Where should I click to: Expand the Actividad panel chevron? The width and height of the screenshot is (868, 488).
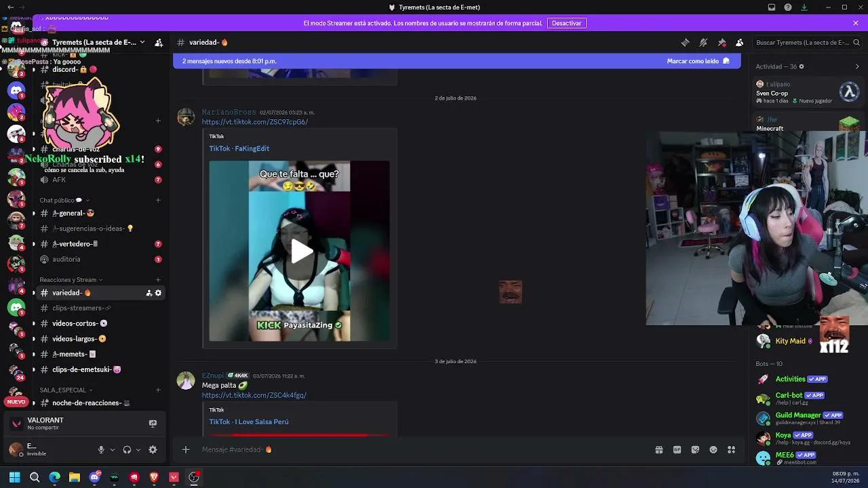(857, 66)
